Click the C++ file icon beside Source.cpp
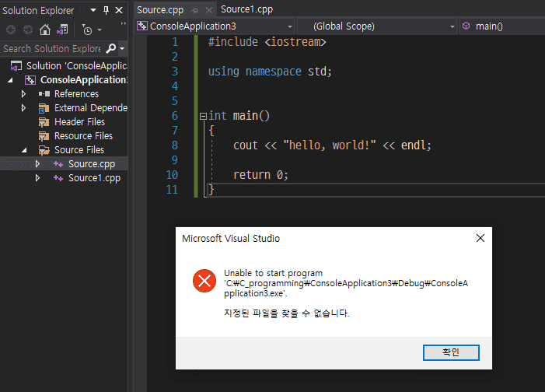This screenshot has width=545, height=392. coord(58,164)
